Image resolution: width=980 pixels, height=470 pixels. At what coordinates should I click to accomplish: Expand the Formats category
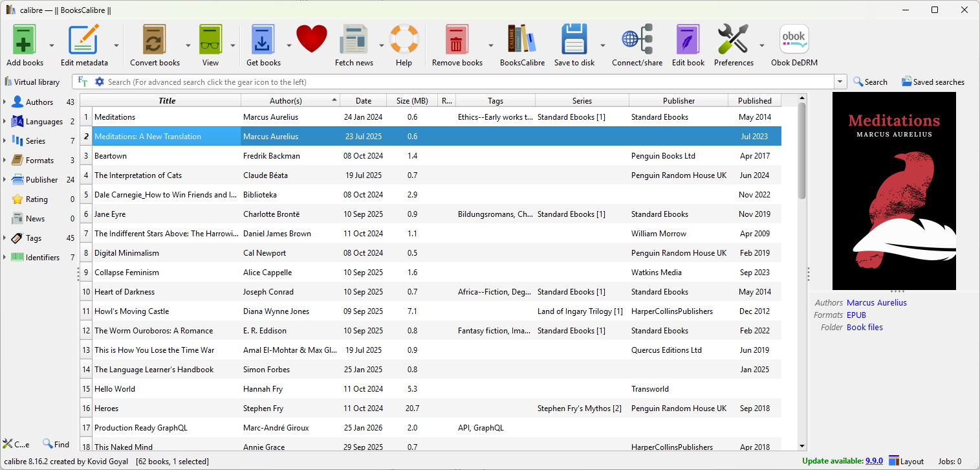5,161
